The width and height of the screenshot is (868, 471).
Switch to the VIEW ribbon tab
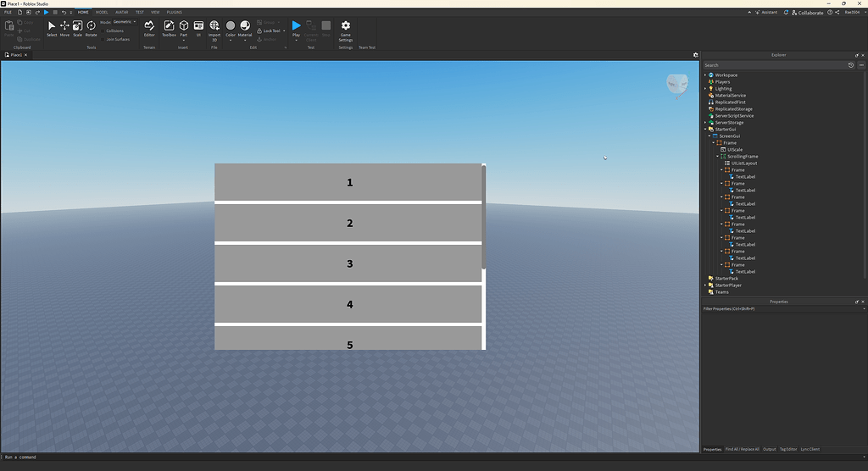tap(155, 12)
